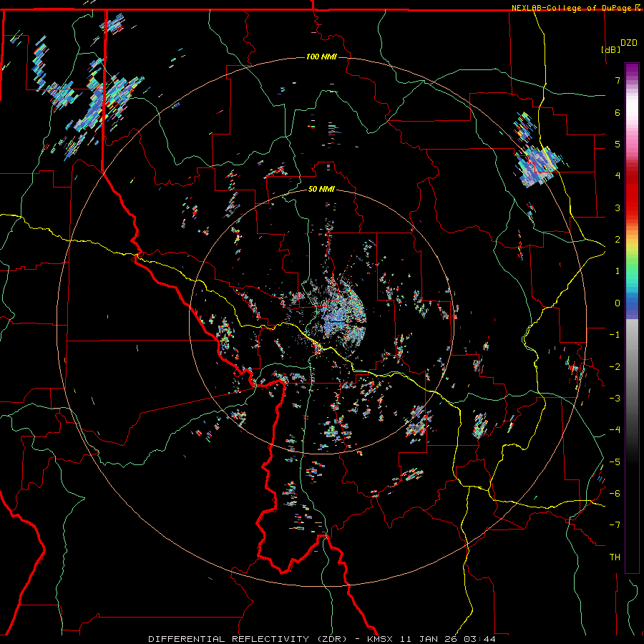Click the 5 value on color scale
This screenshot has width=644, height=644.
[x=618, y=144]
